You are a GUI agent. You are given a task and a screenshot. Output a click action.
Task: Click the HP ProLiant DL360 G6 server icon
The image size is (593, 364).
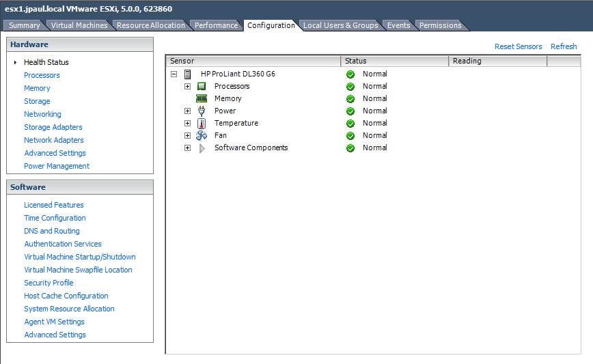click(x=187, y=74)
